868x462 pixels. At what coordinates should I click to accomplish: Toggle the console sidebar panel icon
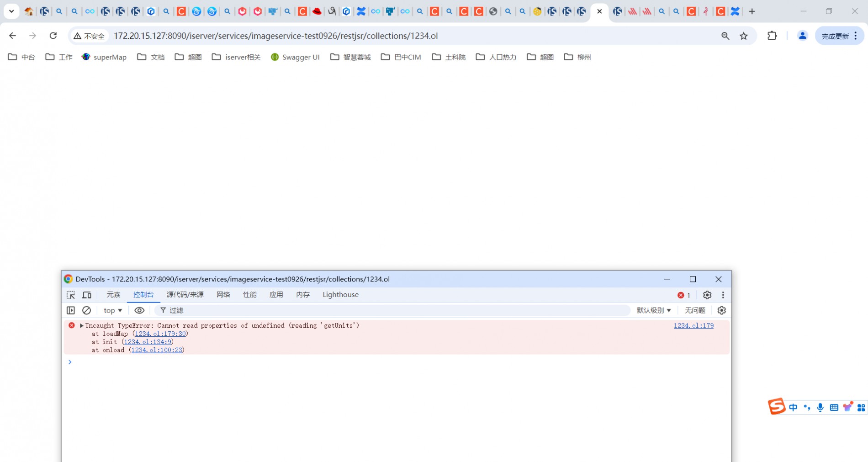71,310
